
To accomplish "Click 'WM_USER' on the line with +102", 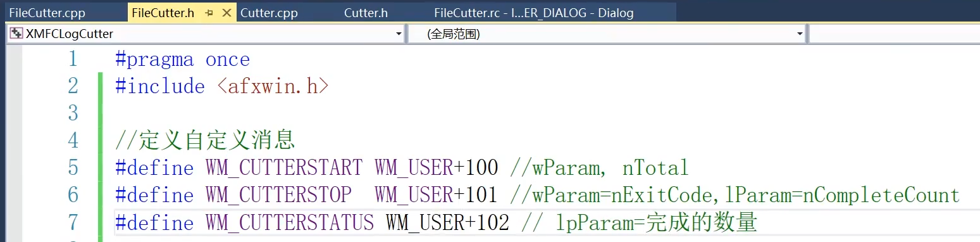I will pos(425,223).
